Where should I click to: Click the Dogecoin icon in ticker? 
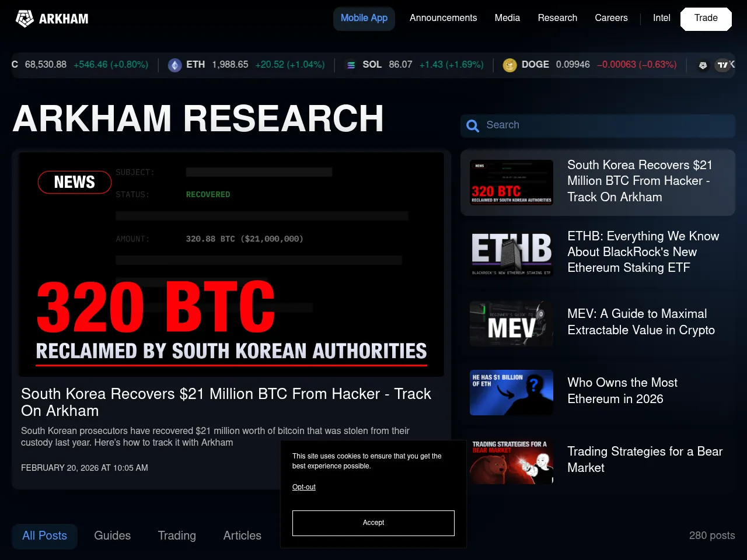(509, 65)
